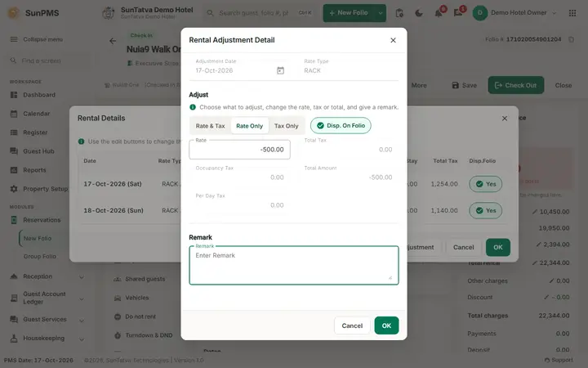Click the SunPMS logo icon

click(x=14, y=13)
